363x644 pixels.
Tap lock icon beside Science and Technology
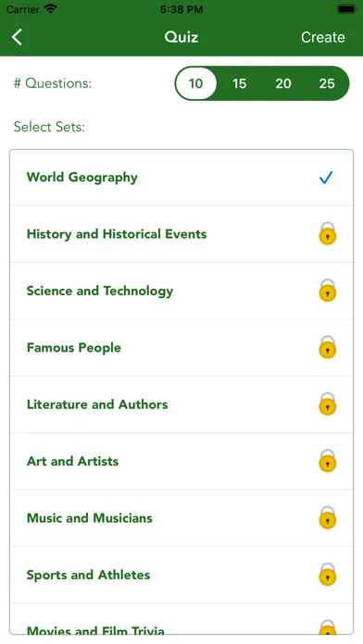[328, 291]
